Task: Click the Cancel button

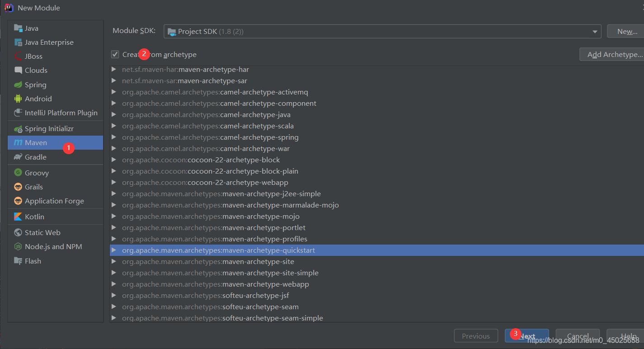Action: [578, 336]
